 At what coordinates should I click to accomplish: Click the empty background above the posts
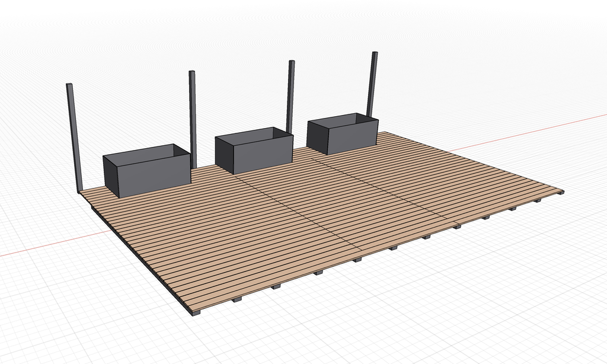click(x=237, y=30)
